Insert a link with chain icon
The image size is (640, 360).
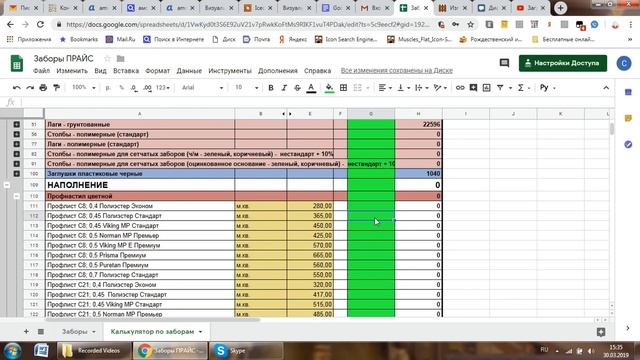[x=460, y=88]
